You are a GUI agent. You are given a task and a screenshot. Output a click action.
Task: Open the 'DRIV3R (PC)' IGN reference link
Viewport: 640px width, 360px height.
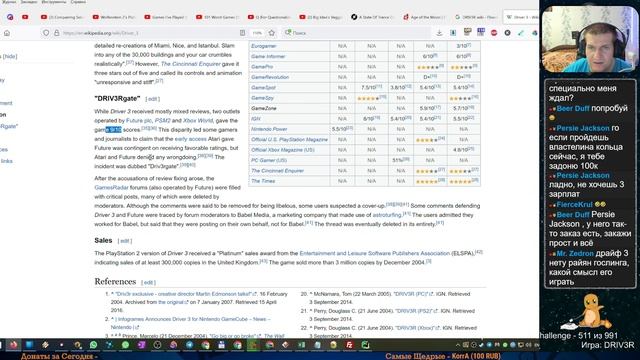pos(411,294)
